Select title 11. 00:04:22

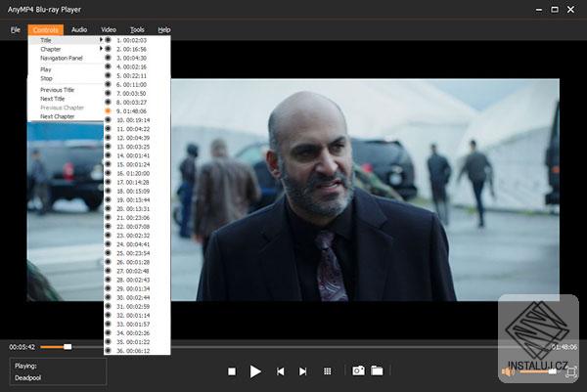coord(137,129)
